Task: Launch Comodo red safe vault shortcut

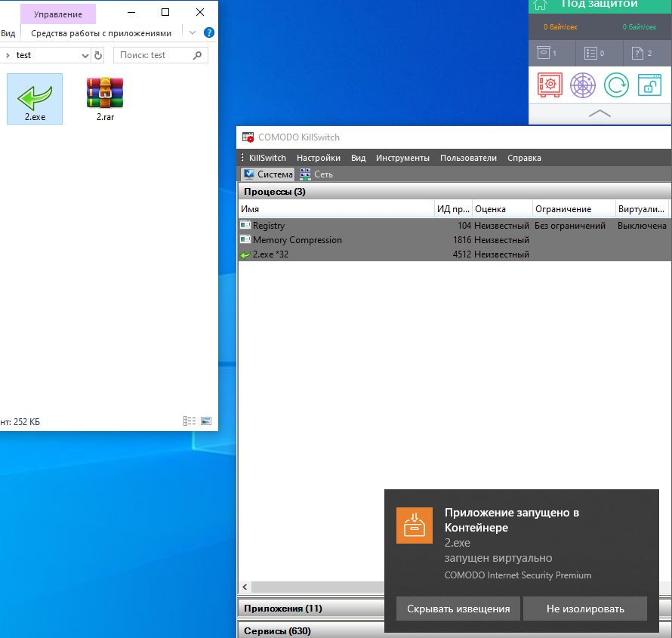Action: pyautogui.click(x=550, y=85)
